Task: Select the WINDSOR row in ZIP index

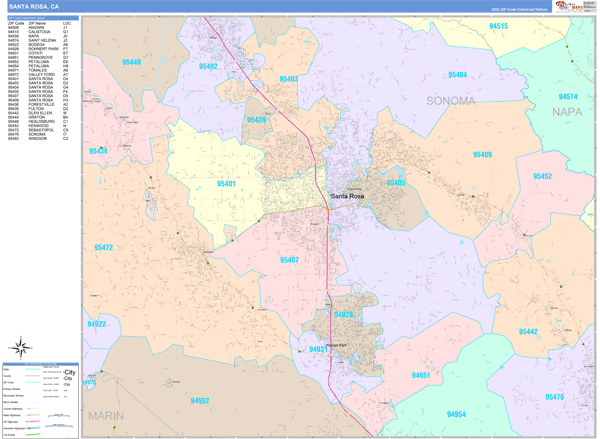Action: (39, 139)
